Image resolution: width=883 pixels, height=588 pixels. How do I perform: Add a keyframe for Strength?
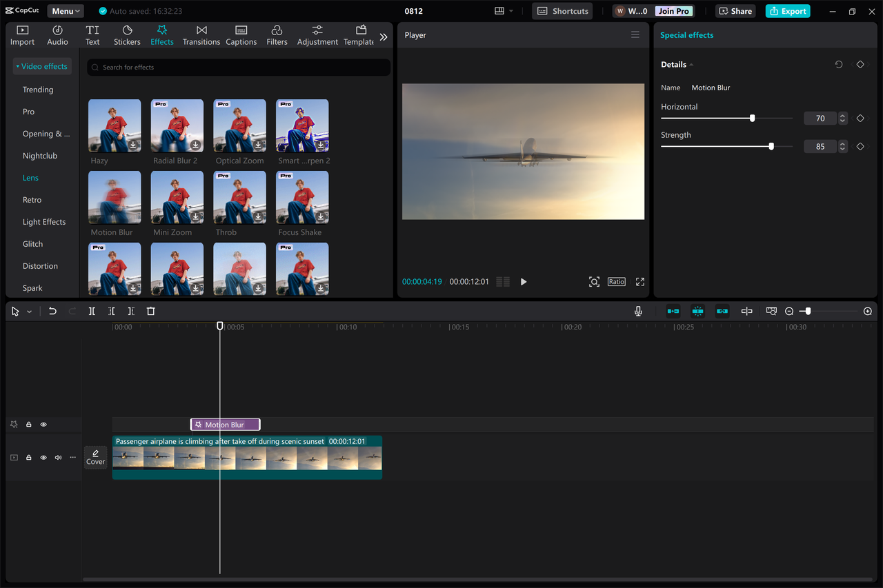(x=860, y=146)
